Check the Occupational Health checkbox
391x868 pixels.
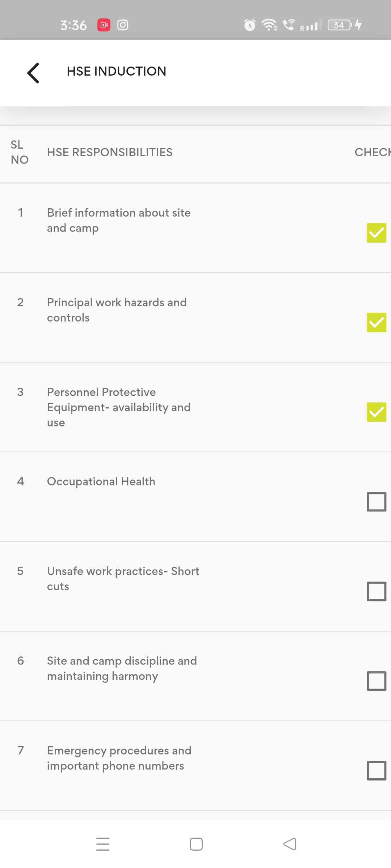click(x=377, y=502)
